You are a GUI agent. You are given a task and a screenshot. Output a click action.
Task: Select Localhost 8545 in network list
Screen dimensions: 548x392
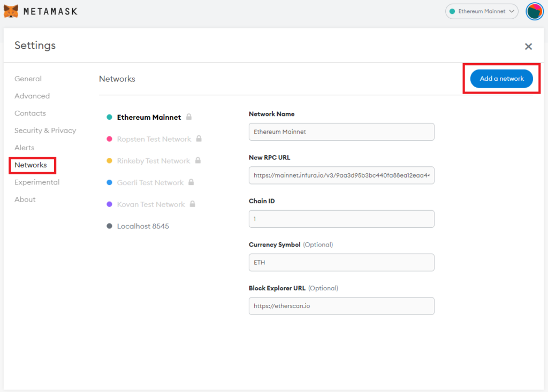coord(143,226)
